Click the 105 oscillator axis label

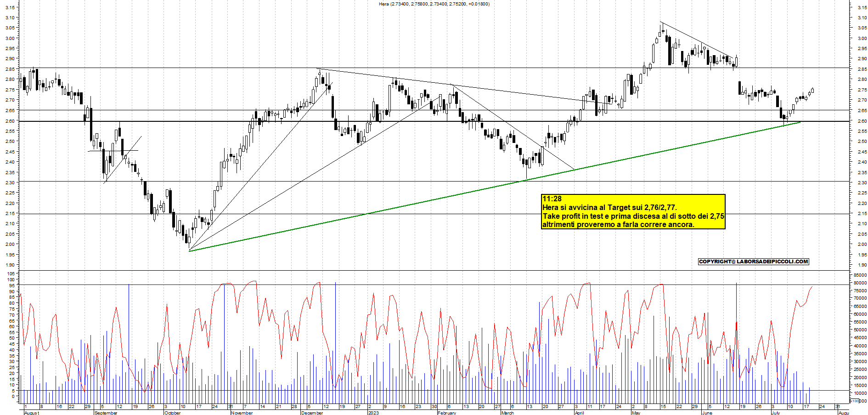[x=11, y=273]
